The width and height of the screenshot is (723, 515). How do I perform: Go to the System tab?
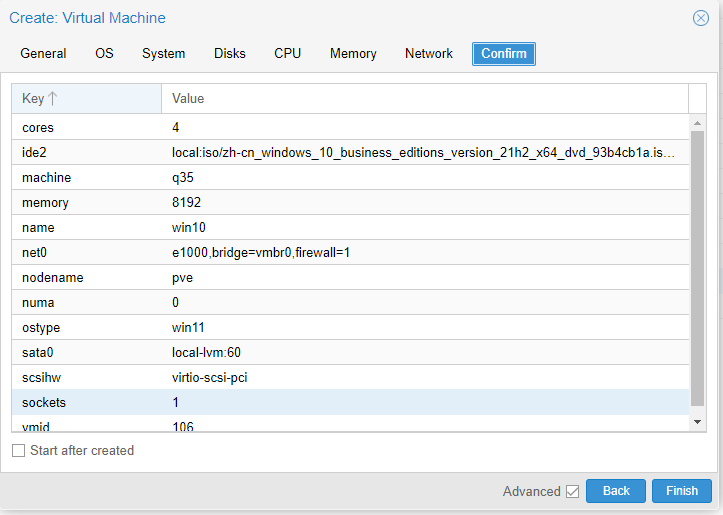pyautogui.click(x=163, y=54)
